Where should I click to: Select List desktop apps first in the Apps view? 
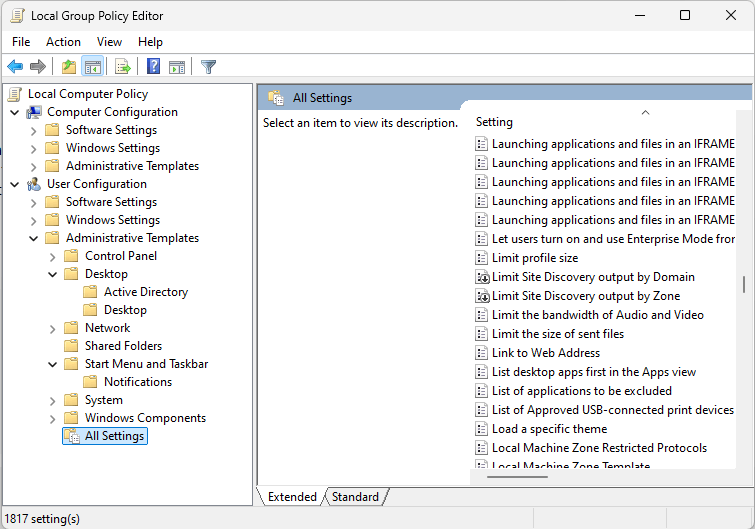click(x=594, y=372)
